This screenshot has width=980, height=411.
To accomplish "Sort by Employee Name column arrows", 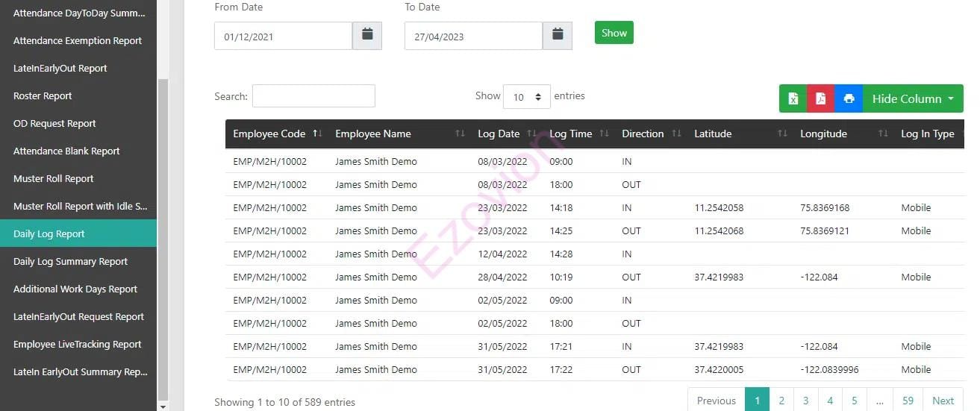I will click(460, 134).
